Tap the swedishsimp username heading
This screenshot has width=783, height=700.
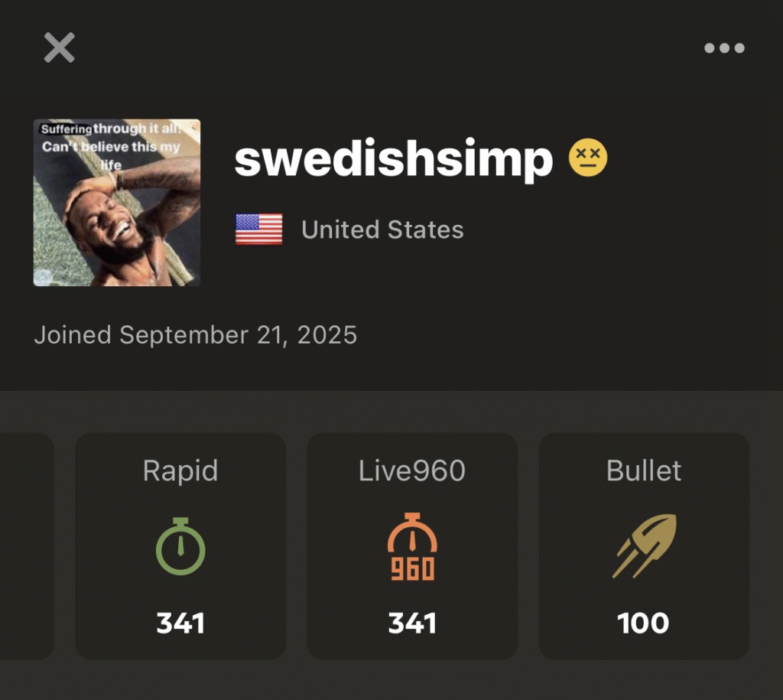click(x=393, y=159)
